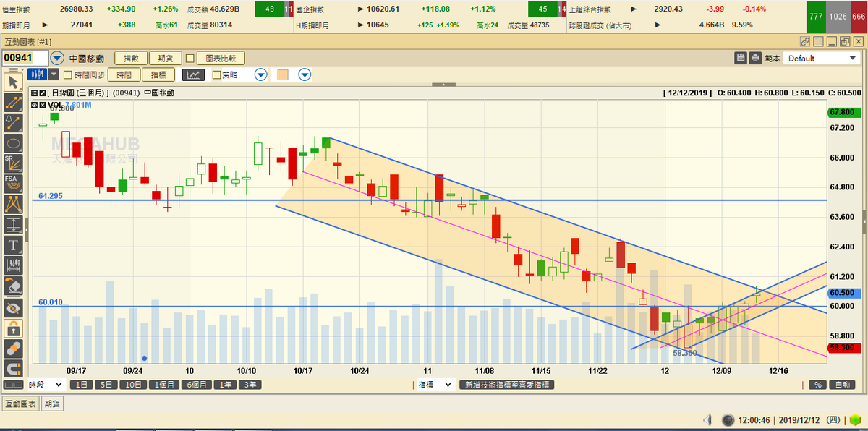Click 新增技術指標至喜愛指標 button
The height and width of the screenshot is (431, 868).
click(509, 385)
